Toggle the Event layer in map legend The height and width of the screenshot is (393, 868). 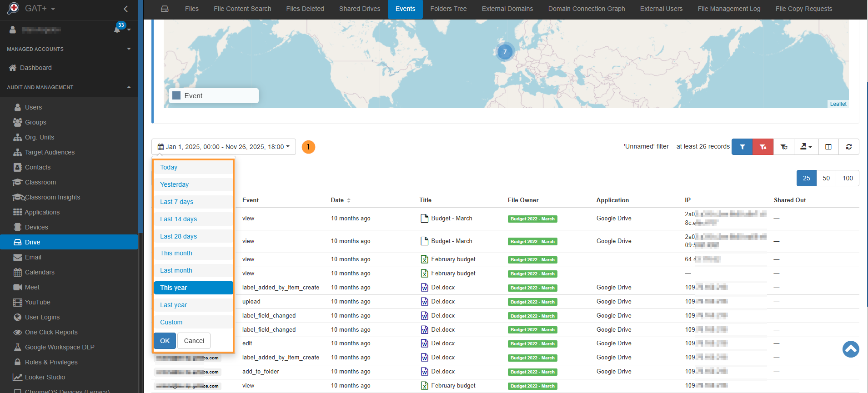177,96
